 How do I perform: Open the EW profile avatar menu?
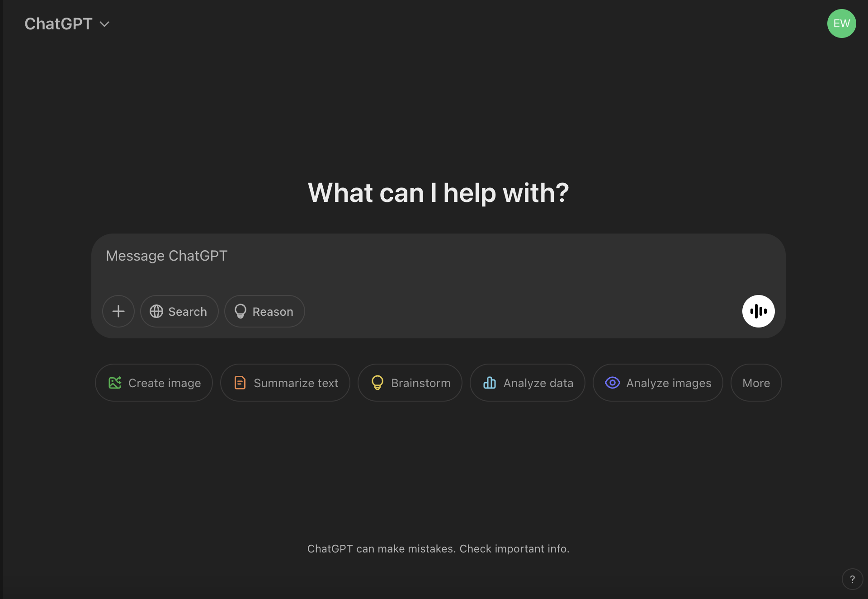tap(841, 23)
